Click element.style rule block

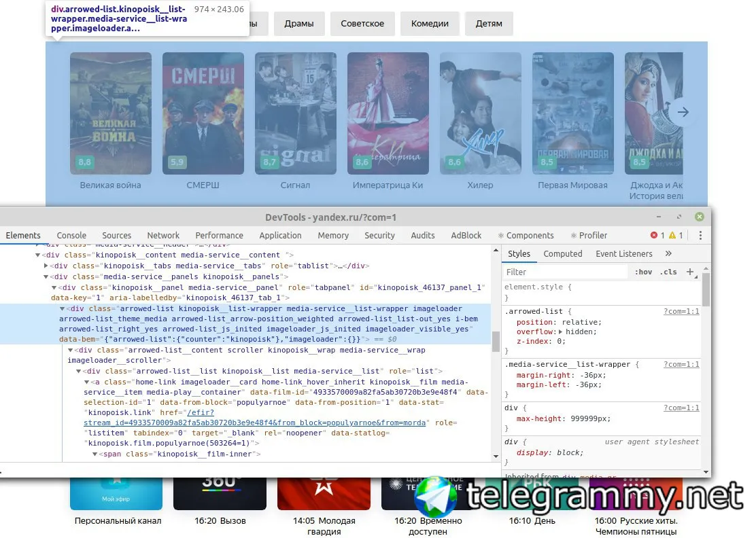coord(601,292)
